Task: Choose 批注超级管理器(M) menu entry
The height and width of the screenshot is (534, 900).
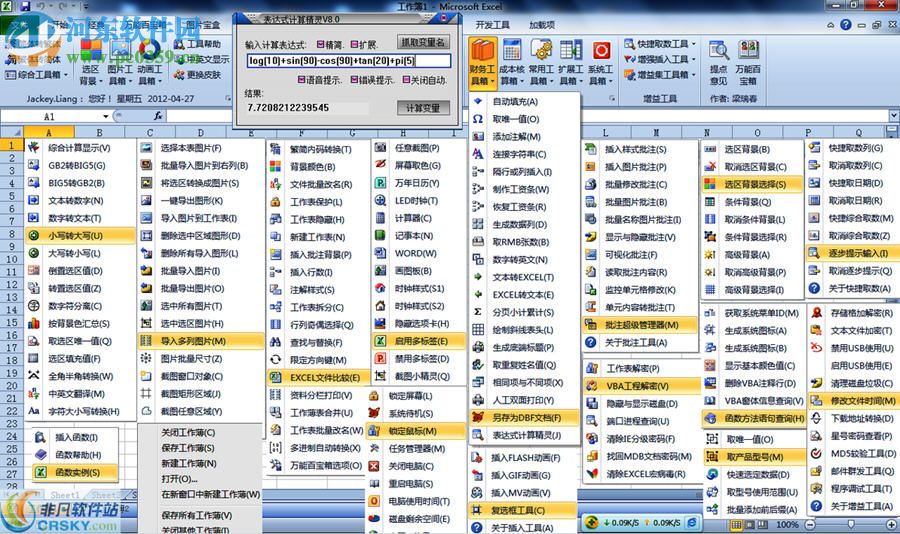Action: (640, 325)
